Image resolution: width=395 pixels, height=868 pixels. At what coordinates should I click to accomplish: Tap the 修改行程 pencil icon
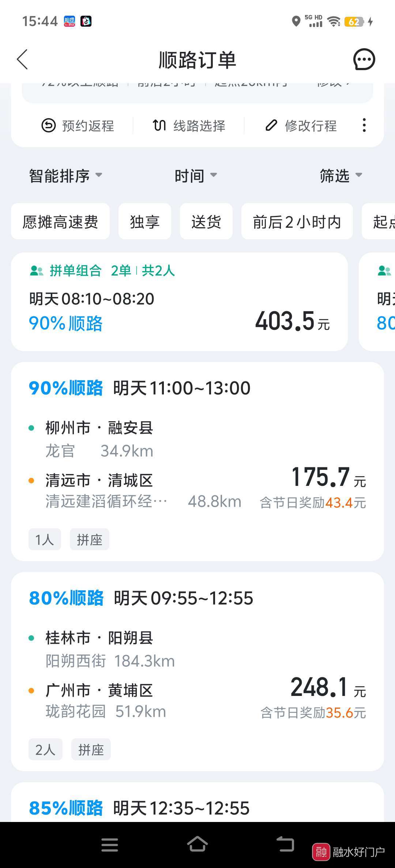tap(271, 126)
